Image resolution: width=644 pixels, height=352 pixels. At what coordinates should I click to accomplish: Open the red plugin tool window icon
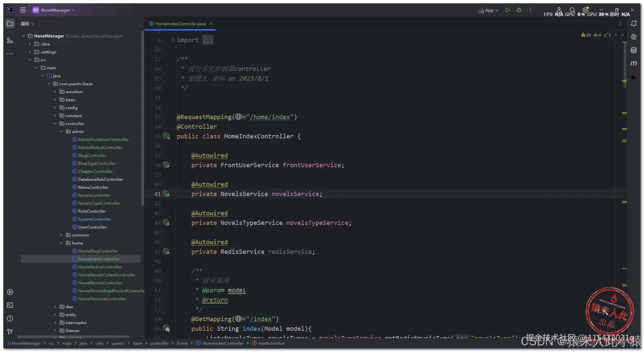[x=634, y=77]
